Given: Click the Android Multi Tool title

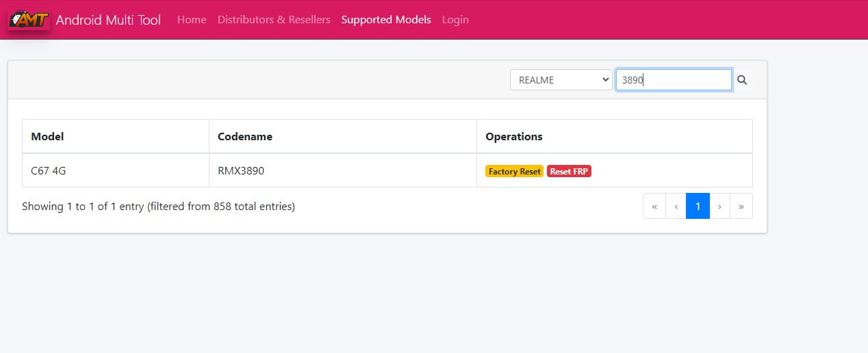Looking at the screenshot, I should (108, 20).
